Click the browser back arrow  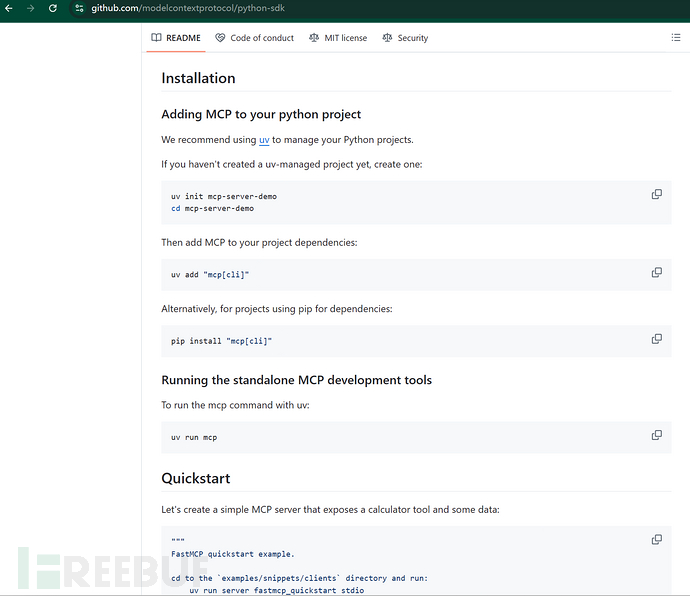pos(9,8)
